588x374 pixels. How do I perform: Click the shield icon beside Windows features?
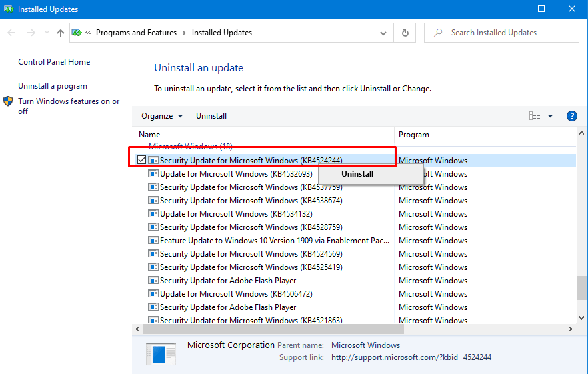(8, 101)
